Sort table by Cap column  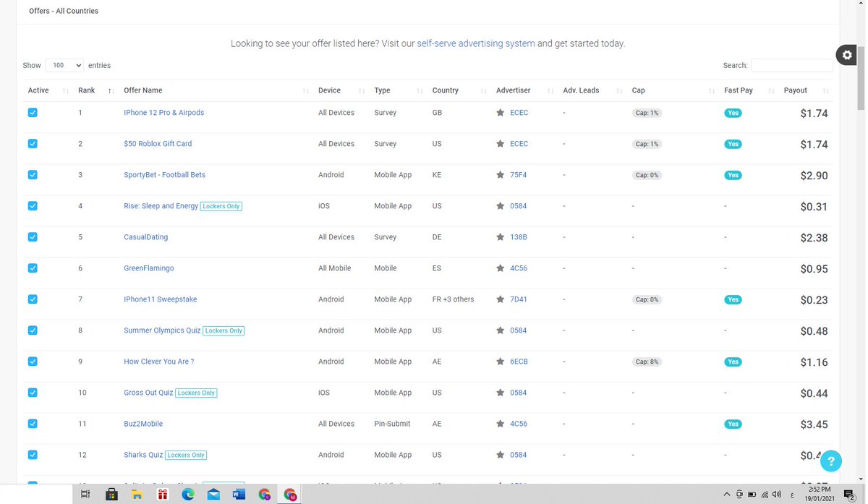point(672,90)
